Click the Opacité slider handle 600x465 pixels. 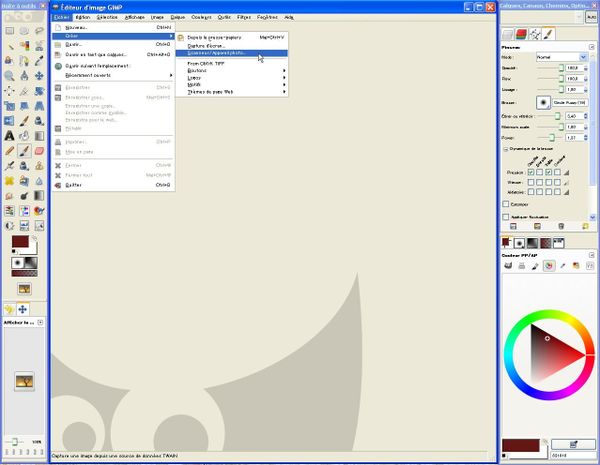(561, 68)
